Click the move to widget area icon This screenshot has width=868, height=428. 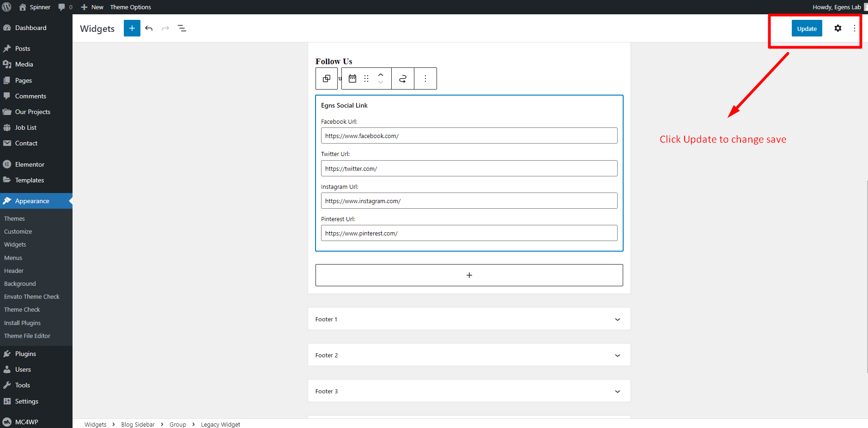pyautogui.click(x=403, y=78)
